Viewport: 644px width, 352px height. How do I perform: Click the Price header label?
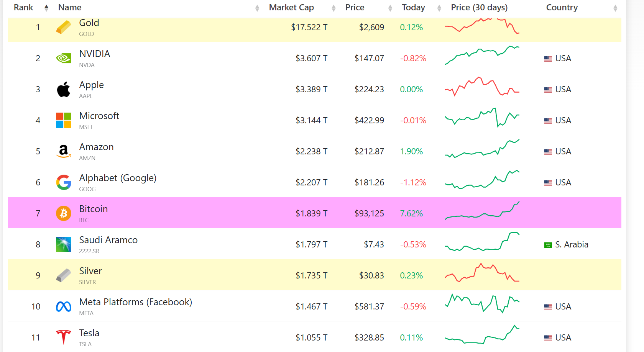click(x=355, y=7)
